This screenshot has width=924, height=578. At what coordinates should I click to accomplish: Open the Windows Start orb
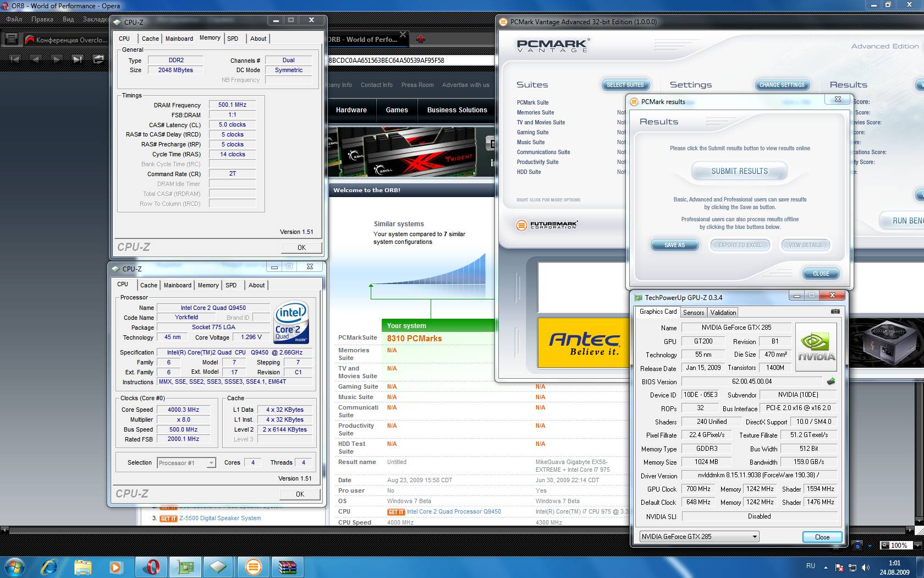(x=14, y=566)
